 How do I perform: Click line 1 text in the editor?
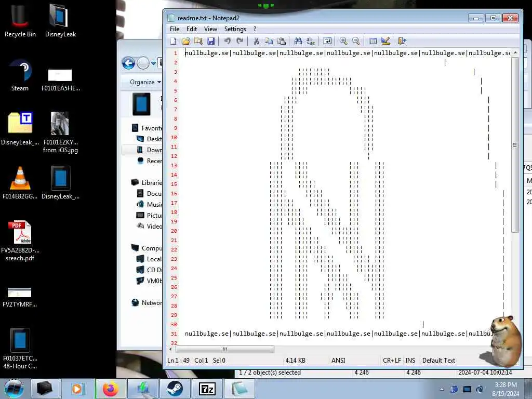348,53
